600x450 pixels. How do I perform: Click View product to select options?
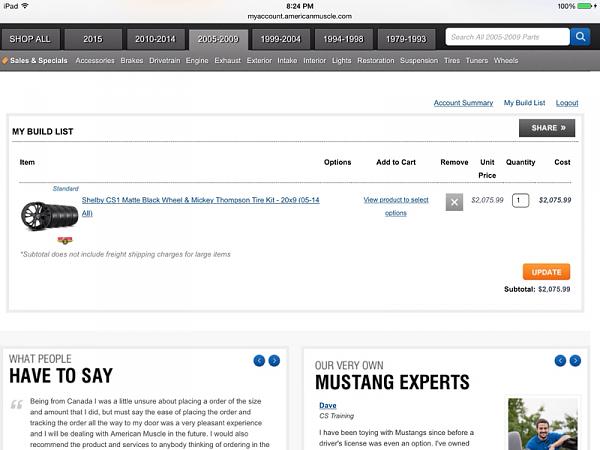click(x=395, y=206)
